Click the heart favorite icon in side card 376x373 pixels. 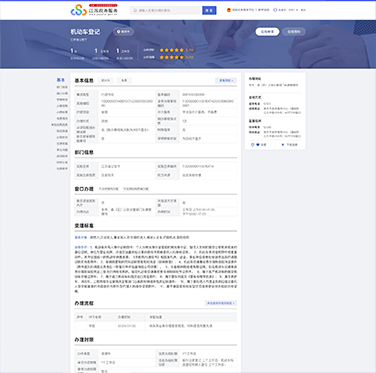tap(258, 145)
